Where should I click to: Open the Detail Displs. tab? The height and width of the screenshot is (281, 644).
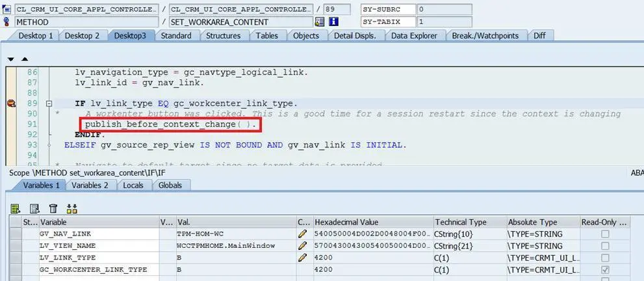(355, 36)
